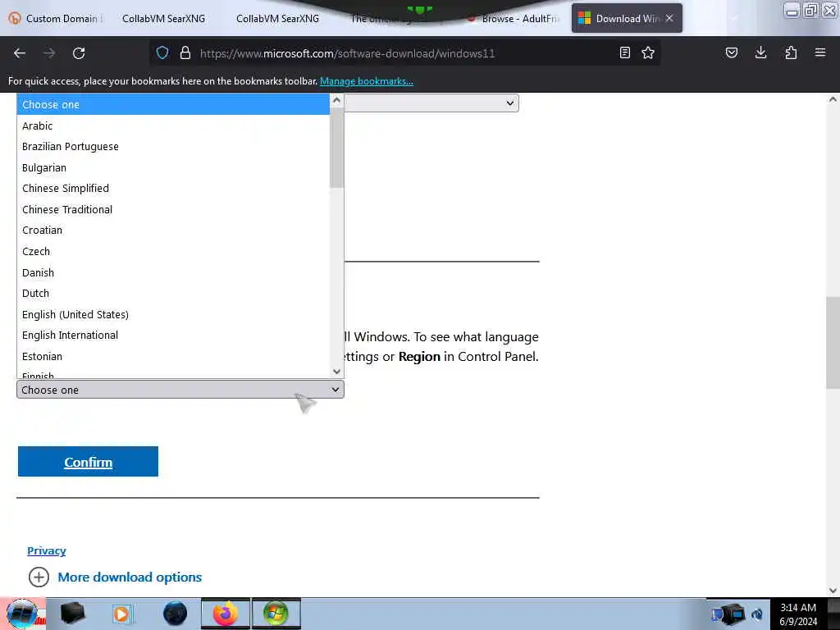Switch to Custom Domain tab

[x=57, y=18]
